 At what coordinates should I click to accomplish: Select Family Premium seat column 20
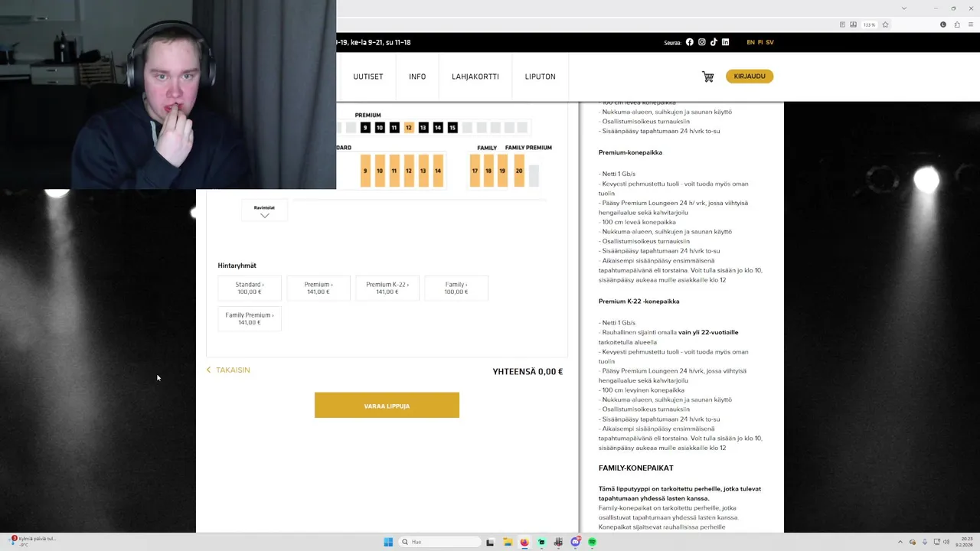(x=519, y=171)
